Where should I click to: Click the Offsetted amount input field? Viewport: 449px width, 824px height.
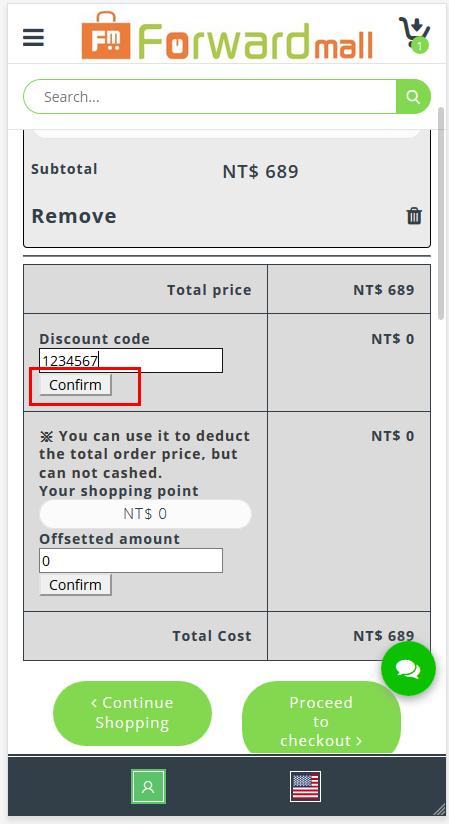pos(131,561)
